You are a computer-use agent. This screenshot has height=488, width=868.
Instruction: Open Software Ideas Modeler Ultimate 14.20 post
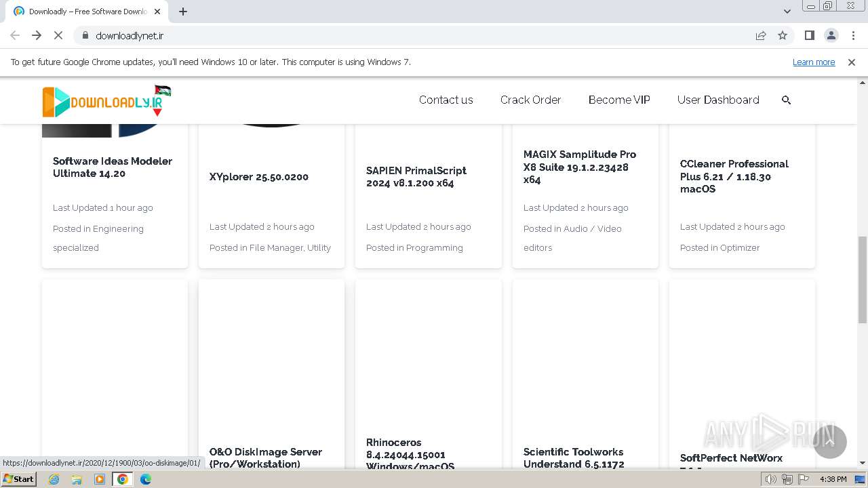point(113,167)
